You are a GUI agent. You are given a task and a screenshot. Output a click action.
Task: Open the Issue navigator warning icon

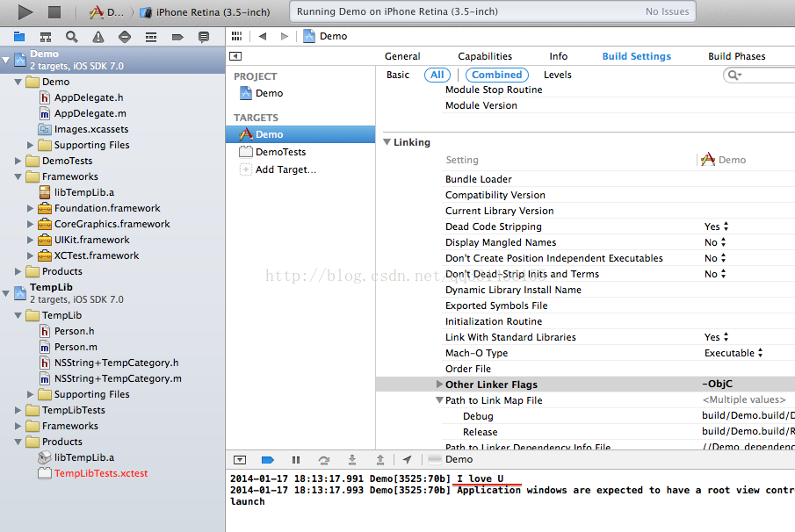tap(98, 37)
